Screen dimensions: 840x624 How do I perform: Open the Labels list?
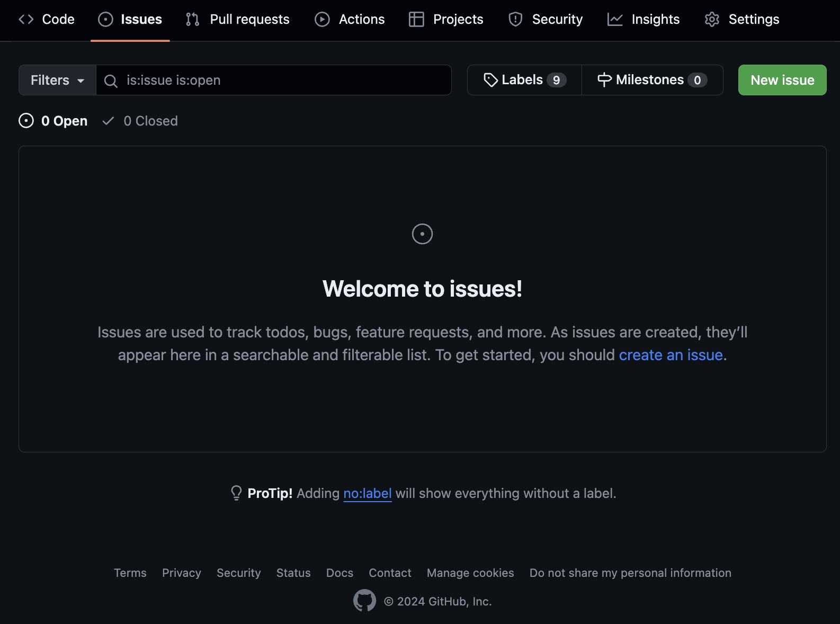(524, 80)
